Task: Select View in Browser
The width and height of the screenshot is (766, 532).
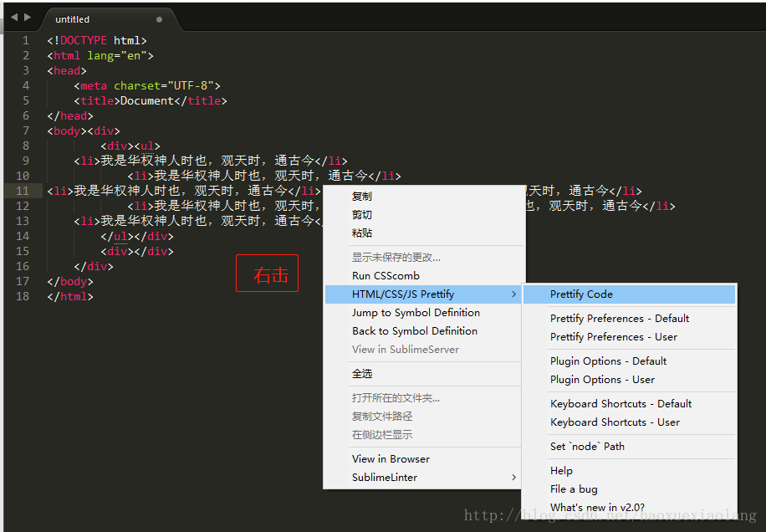Action: pyautogui.click(x=424, y=459)
